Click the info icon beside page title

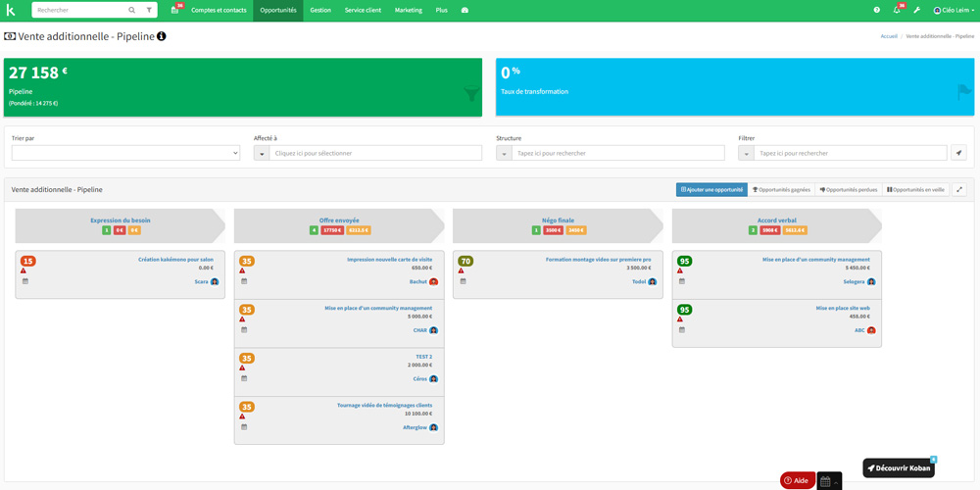pyautogui.click(x=162, y=36)
